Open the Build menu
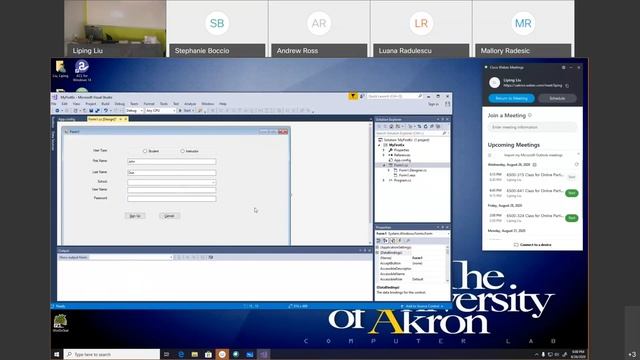The width and height of the screenshot is (640, 360). [x=105, y=104]
